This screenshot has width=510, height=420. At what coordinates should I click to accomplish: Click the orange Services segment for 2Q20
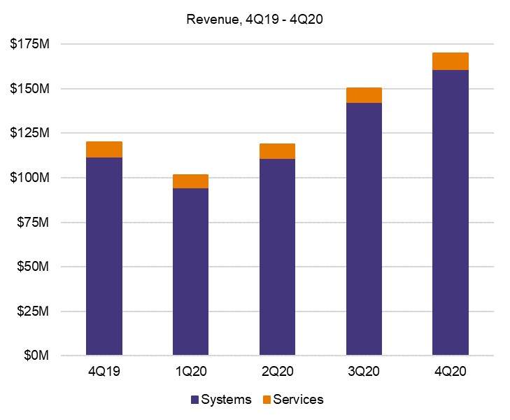click(x=277, y=151)
